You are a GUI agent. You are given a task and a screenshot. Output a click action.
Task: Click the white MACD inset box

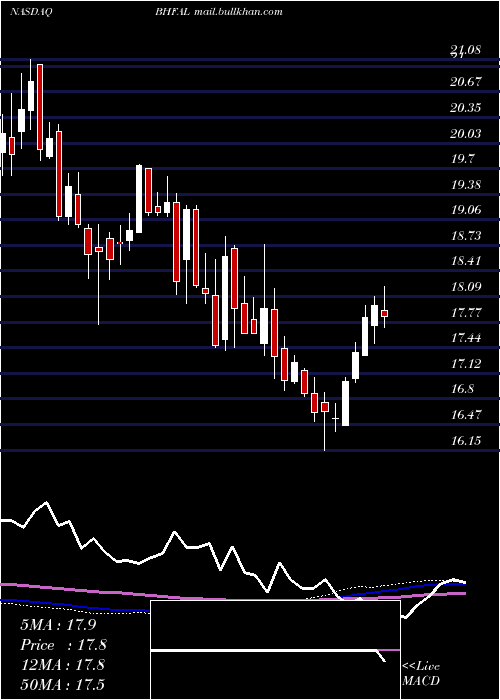275,650
